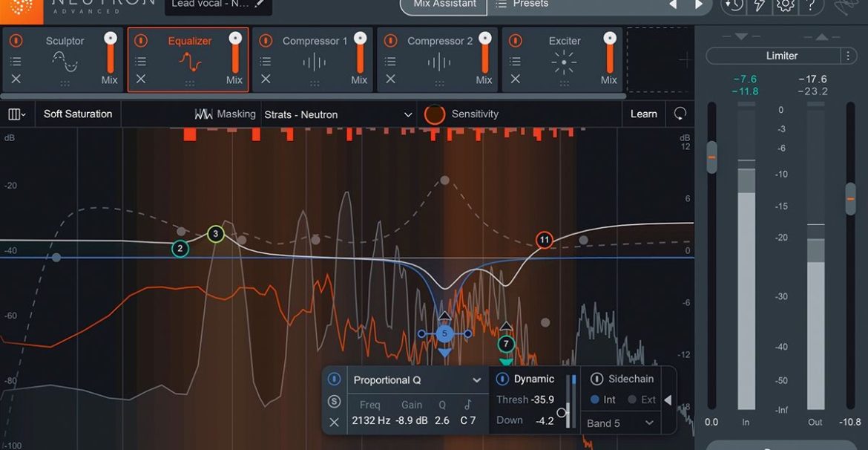868x450 pixels.
Task: Click the input gain slider handle
Action: point(712,157)
